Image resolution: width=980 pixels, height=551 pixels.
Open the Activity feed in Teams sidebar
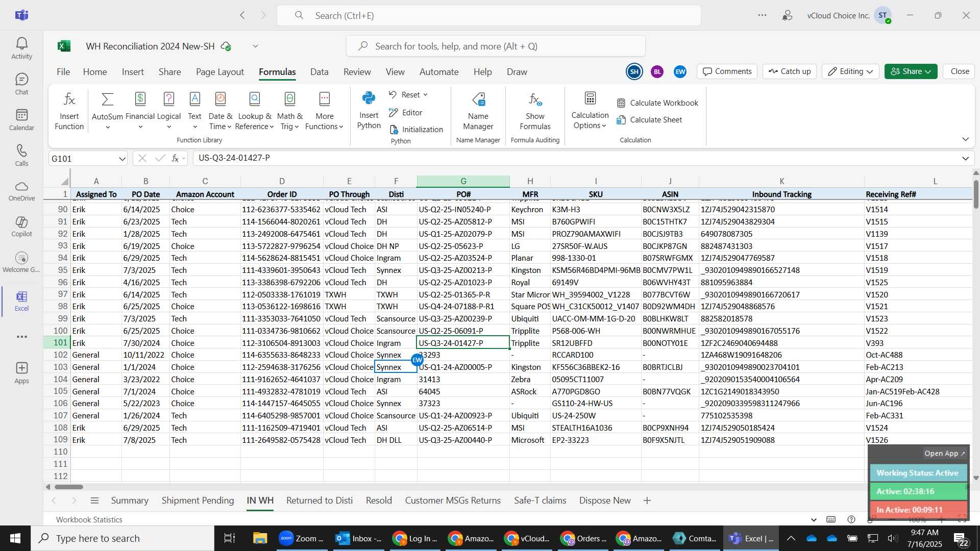pos(21,48)
